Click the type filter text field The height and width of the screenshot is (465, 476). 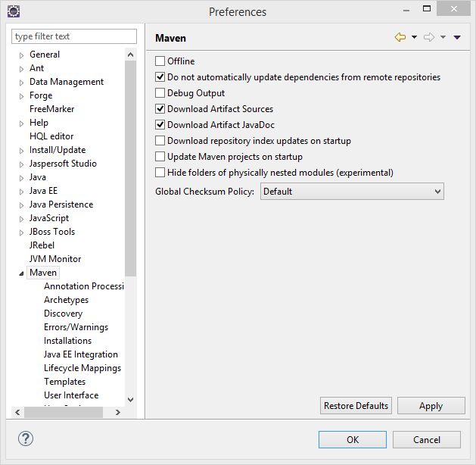click(74, 36)
